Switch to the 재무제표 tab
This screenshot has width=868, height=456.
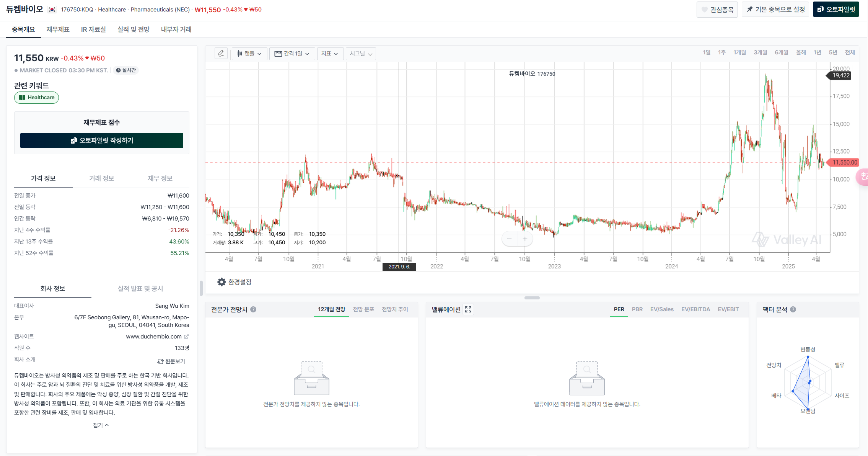(x=58, y=29)
